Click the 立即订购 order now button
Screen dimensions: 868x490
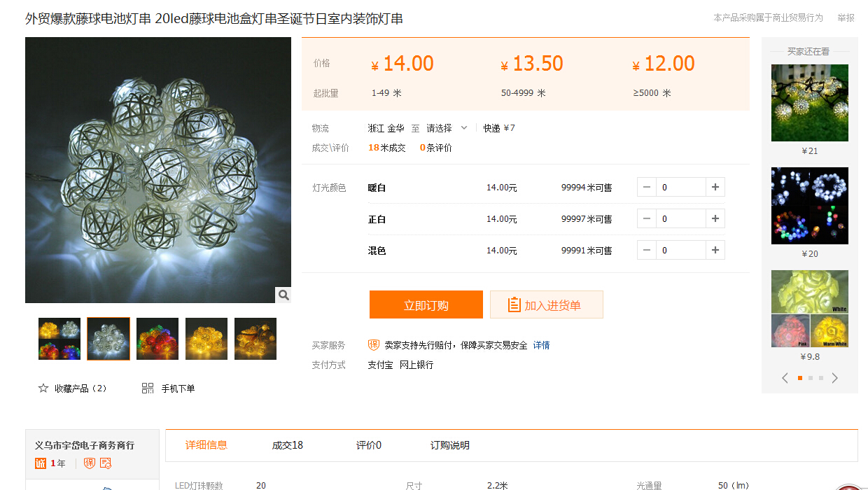[x=426, y=305]
